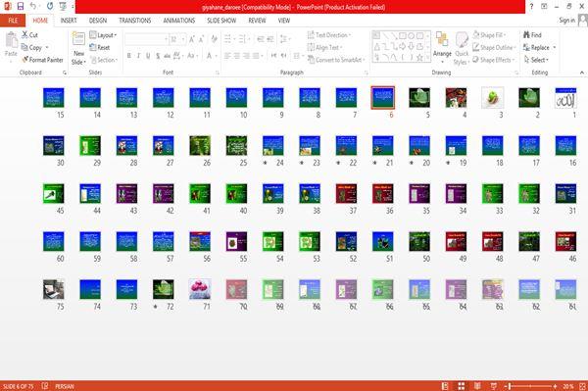
Task: Select slide 30 thumbnail
Action: [54, 145]
